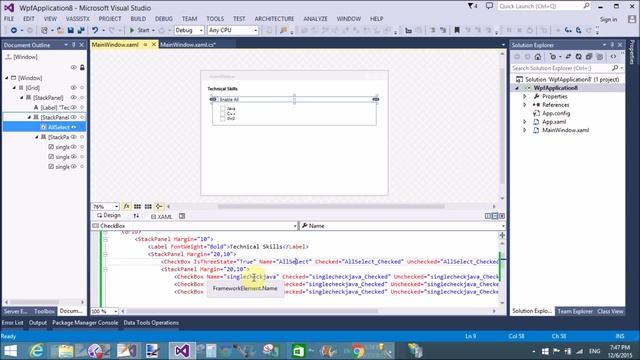Click the horizontal split pane icon
This screenshot has width=640, height=360.
[495, 216]
